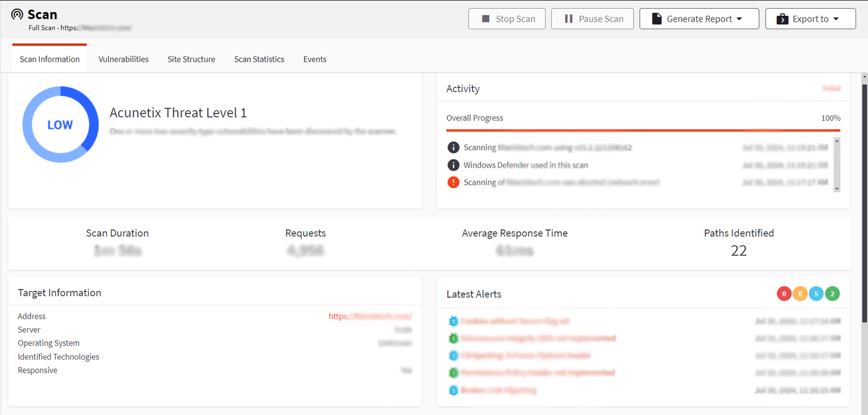Click the activity log scroll up arrow

coord(837,141)
